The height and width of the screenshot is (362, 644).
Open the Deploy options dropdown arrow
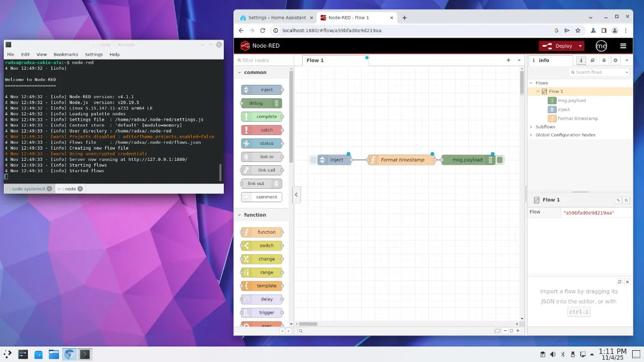(580, 46)
